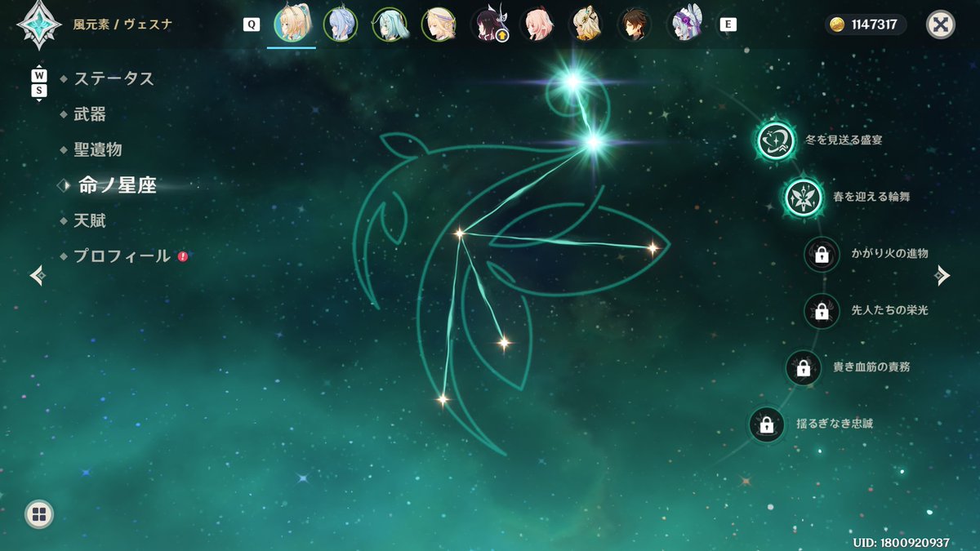Switch to the light-blue haired character portrait

point(341,24)
